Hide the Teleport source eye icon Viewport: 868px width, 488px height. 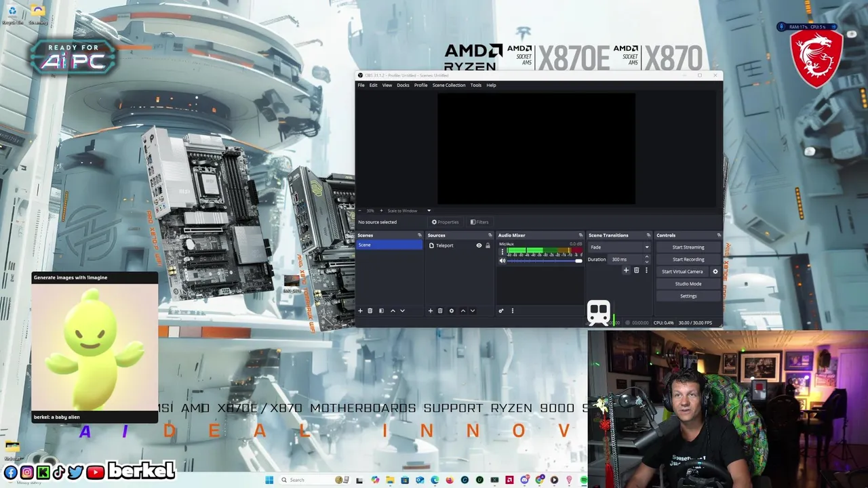tap(479, 245)
